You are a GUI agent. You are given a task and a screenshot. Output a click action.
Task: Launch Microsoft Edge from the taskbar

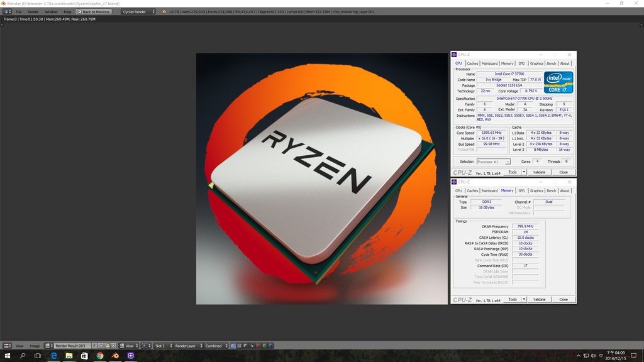coord(53,356)
